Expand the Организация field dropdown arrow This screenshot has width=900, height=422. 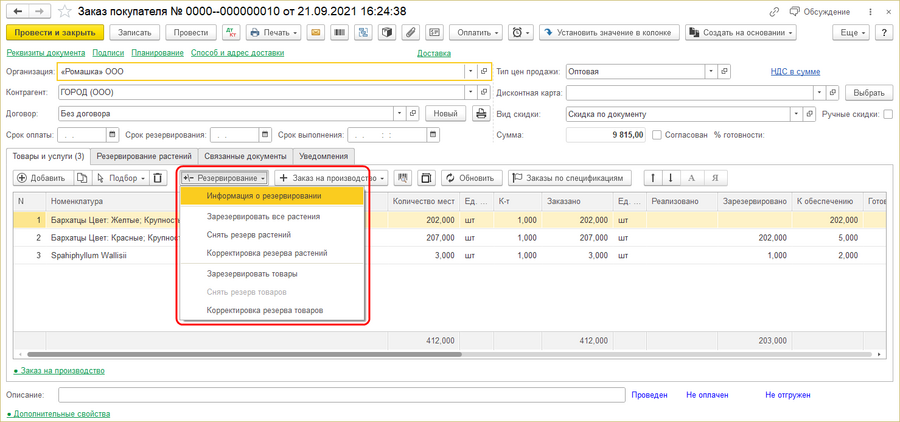click(469, 72)
